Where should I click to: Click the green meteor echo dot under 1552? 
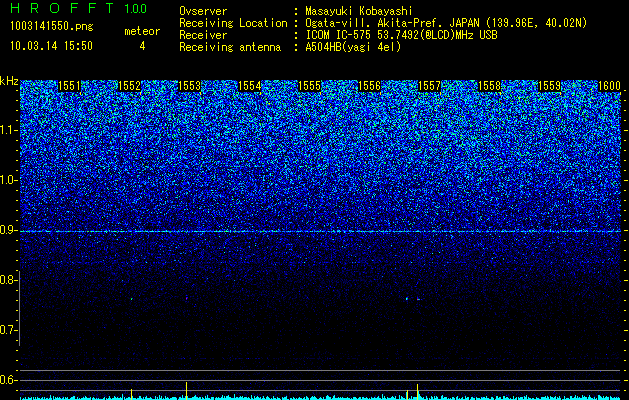131,299
